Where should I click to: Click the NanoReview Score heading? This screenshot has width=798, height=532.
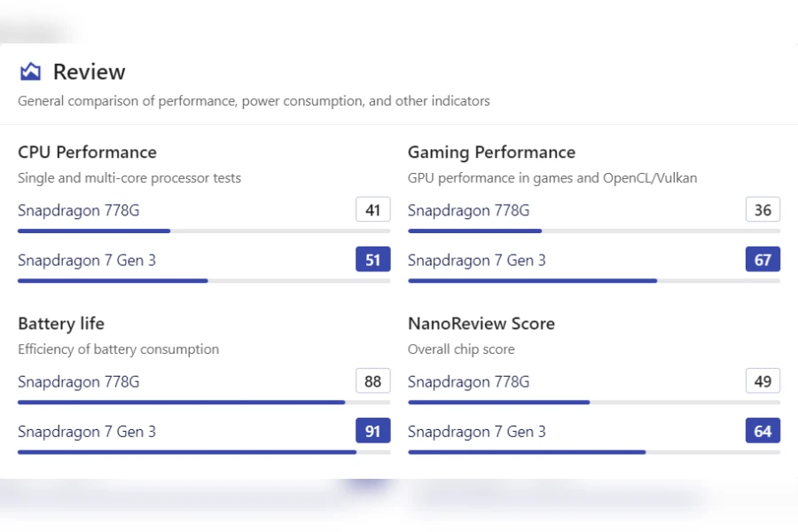pos(481,324)
